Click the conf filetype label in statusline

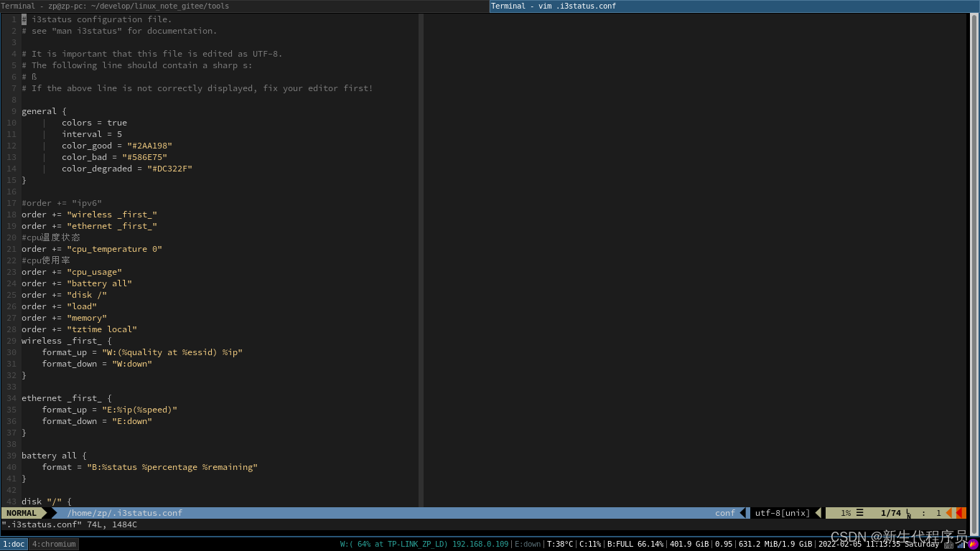tap(725, 513)
